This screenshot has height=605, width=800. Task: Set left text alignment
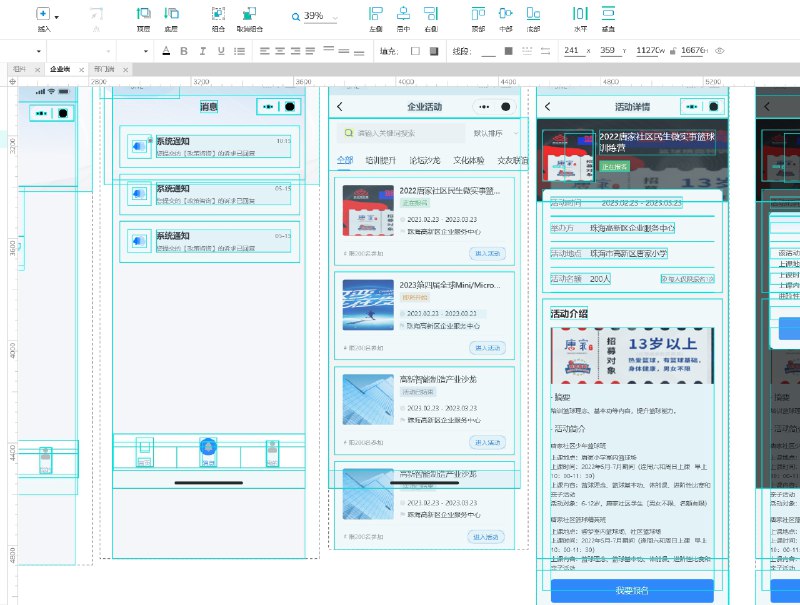point(264,51)
